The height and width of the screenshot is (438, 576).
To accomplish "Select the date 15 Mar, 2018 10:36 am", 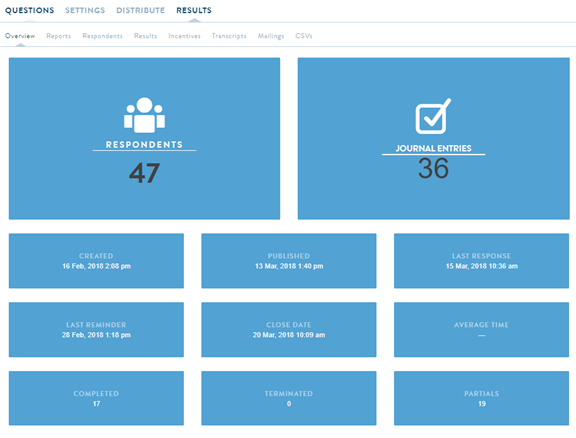I will tap(482, 266).
